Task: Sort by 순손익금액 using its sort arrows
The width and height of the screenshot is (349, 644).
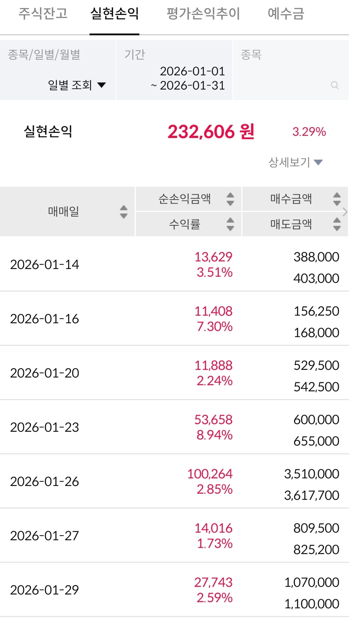Action: (x=230, y=199)
